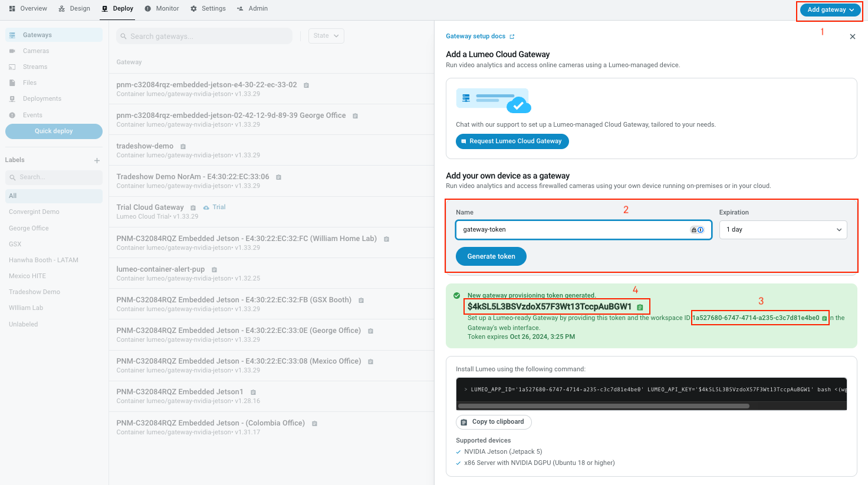Filter by Unlabeled

pos(24,325)
